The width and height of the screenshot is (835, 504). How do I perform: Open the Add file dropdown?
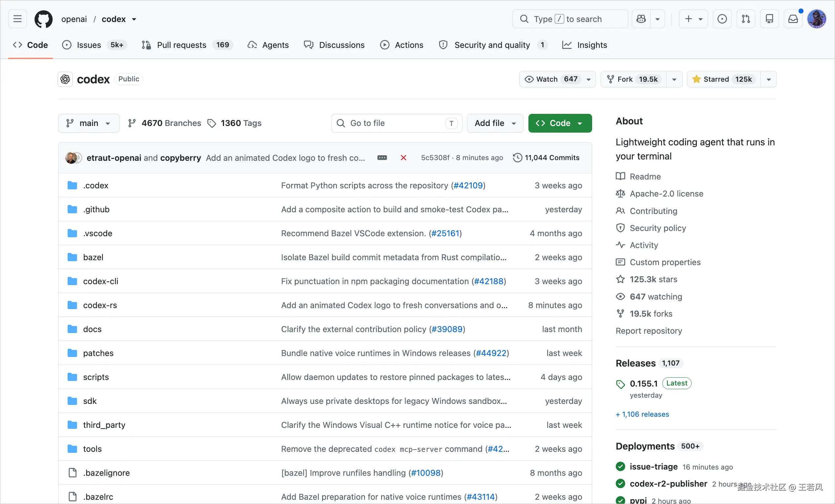click(495, 123)
